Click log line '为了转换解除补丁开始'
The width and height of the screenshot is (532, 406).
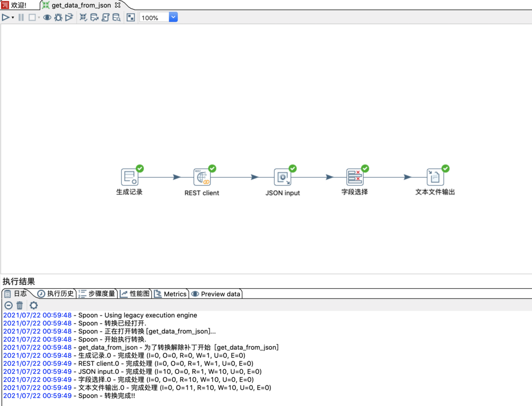point(141,347)
